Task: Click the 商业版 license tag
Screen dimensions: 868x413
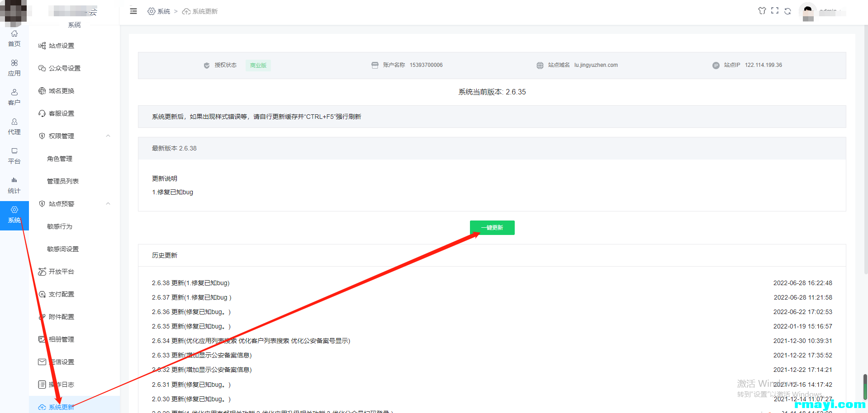Action: pos(258,66)
